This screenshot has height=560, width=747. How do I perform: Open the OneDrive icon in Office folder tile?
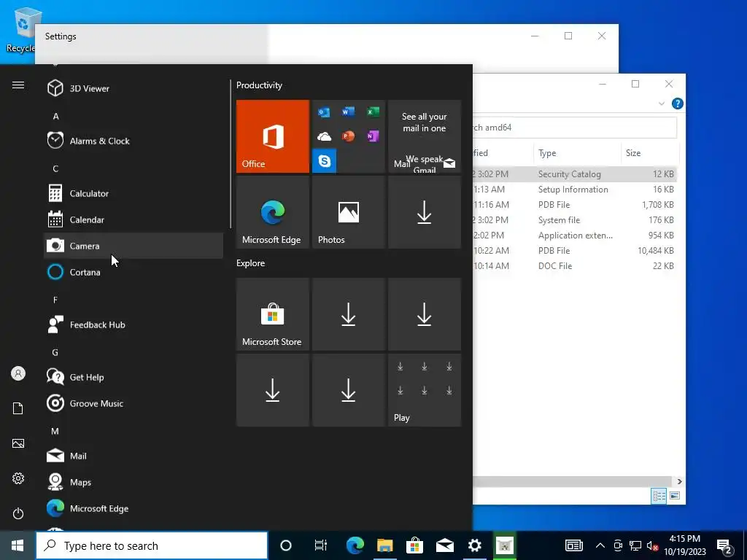pyautogui.click(x=325, y=136)
